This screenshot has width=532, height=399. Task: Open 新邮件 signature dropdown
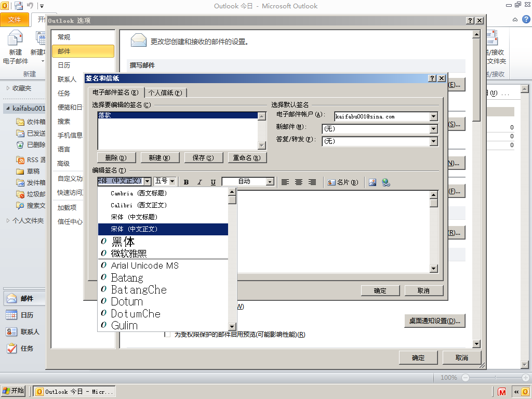434,129
